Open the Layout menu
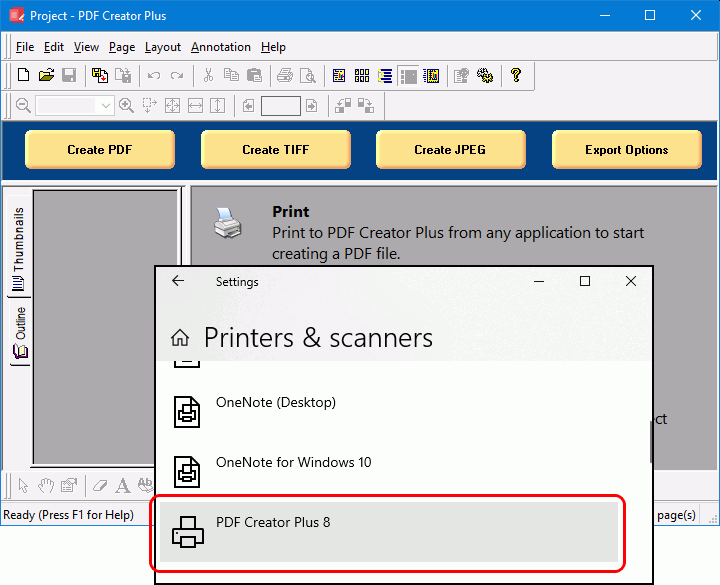 [x=163, y=47]
